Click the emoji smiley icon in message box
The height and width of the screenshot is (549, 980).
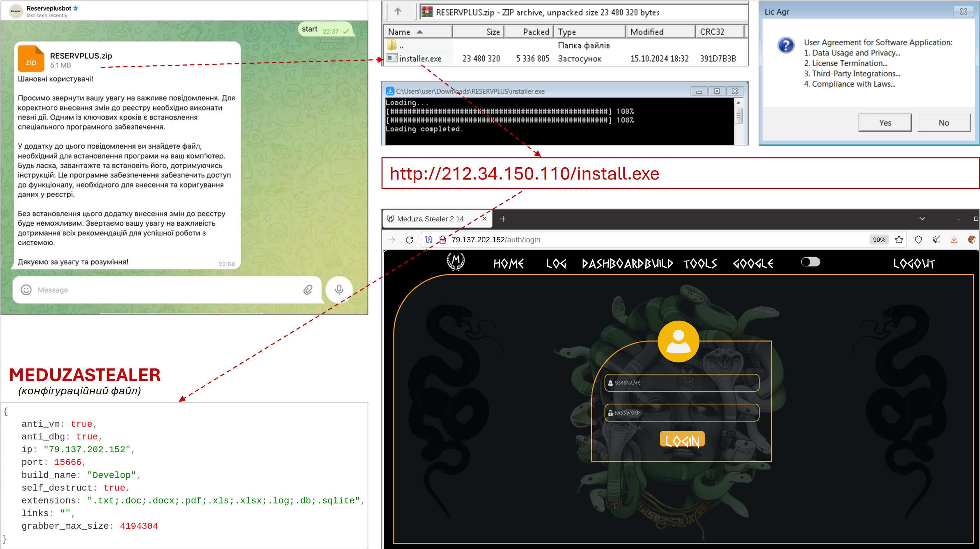26,290
